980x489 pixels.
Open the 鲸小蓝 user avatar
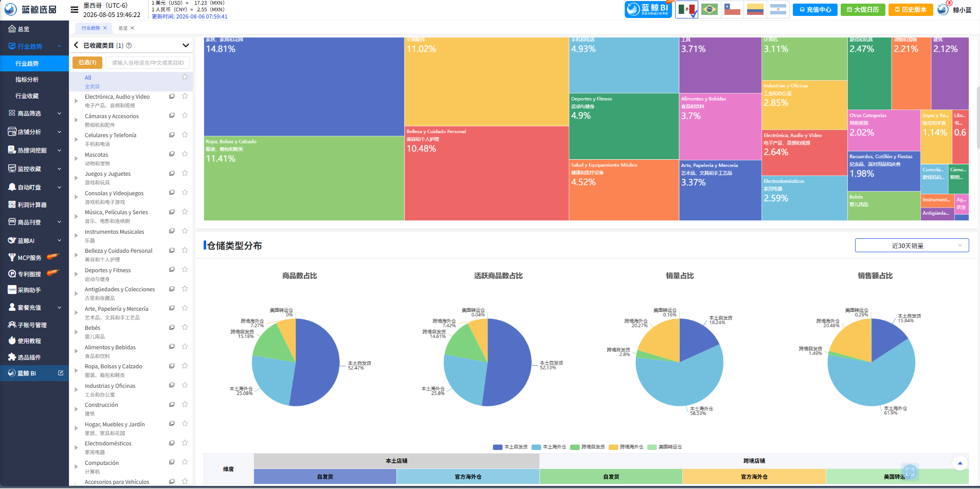(x=942, y=9)
